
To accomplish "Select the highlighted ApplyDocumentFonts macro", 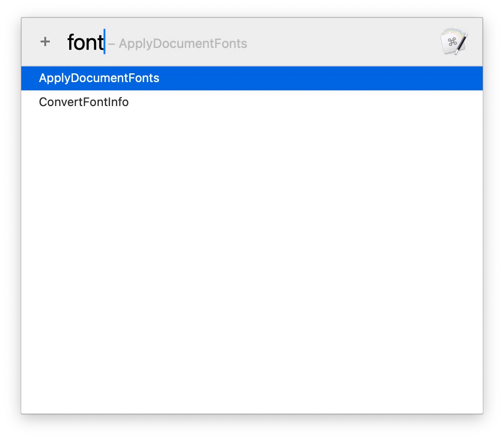I will pyautogui.click(x=252, y=78).
